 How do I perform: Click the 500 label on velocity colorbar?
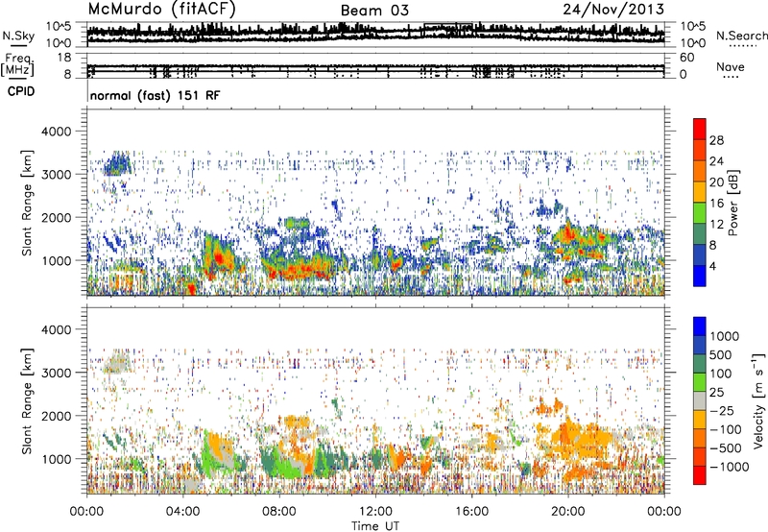click(x=721, y=354)
